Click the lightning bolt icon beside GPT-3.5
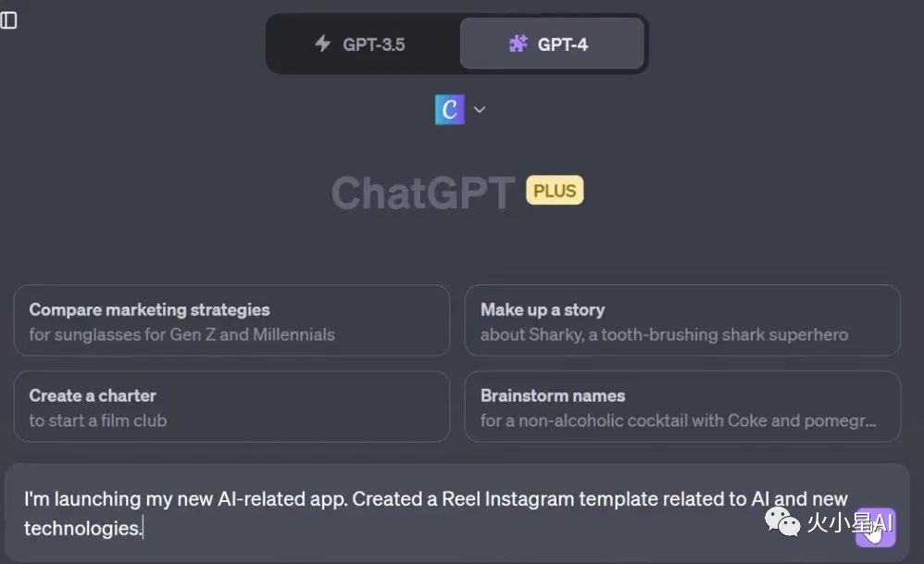The image size is (924, 564). (x=322, y=43)
